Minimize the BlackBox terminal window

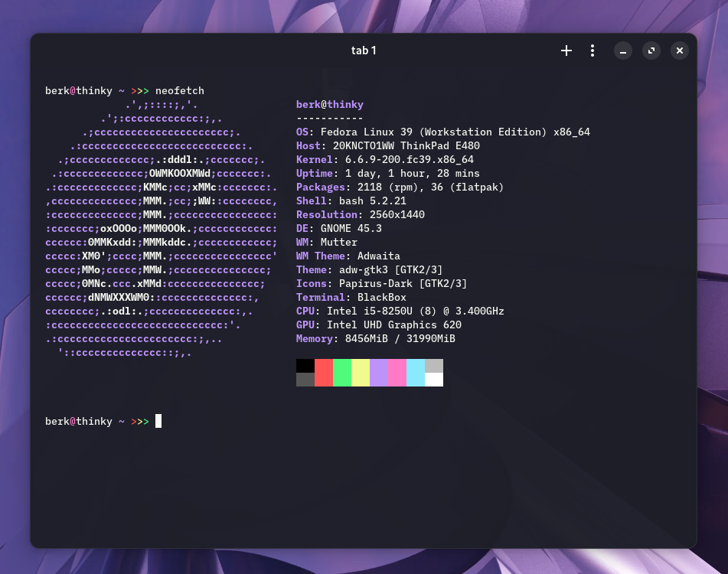(x=623, y=51)
